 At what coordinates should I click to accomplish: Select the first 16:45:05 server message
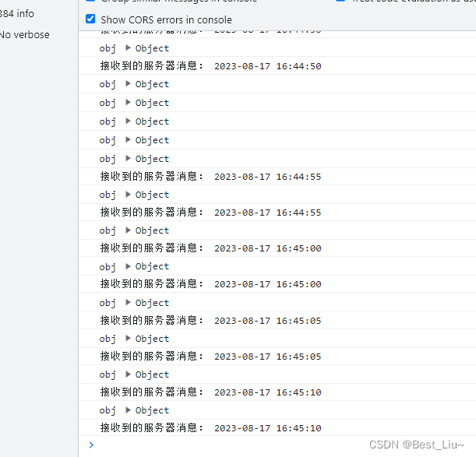click(277, 320)
